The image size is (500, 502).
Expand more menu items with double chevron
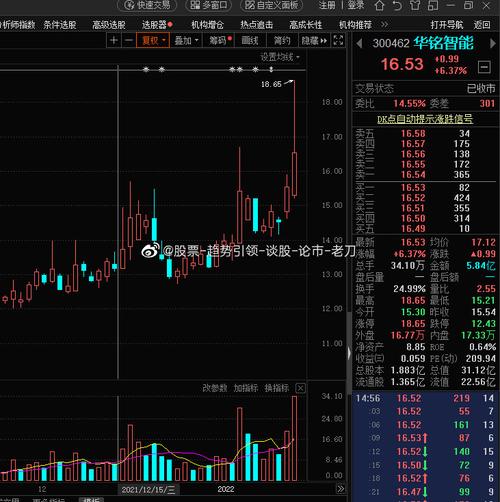coord(384,25)
